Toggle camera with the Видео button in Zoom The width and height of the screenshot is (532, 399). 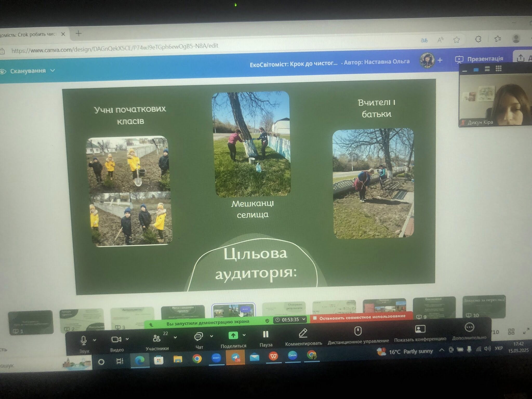[x=116, y=339]
